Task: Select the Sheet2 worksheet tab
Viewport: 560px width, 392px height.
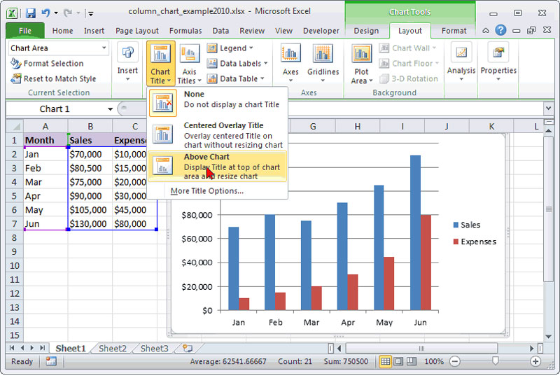Action: click(113, 348)
